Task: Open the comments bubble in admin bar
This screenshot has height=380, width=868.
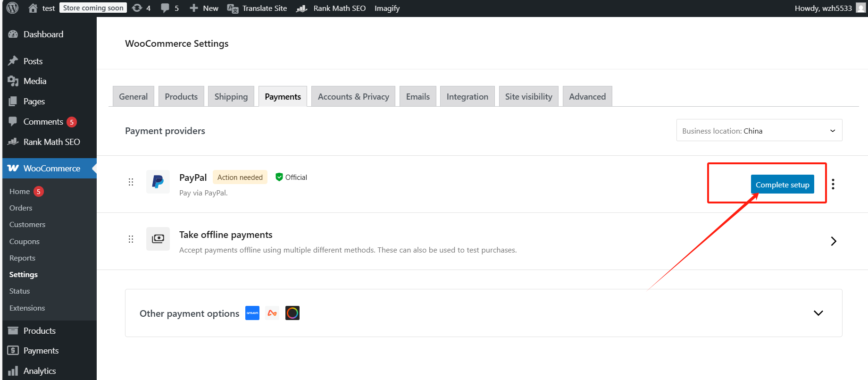Action: coord(169,8)
